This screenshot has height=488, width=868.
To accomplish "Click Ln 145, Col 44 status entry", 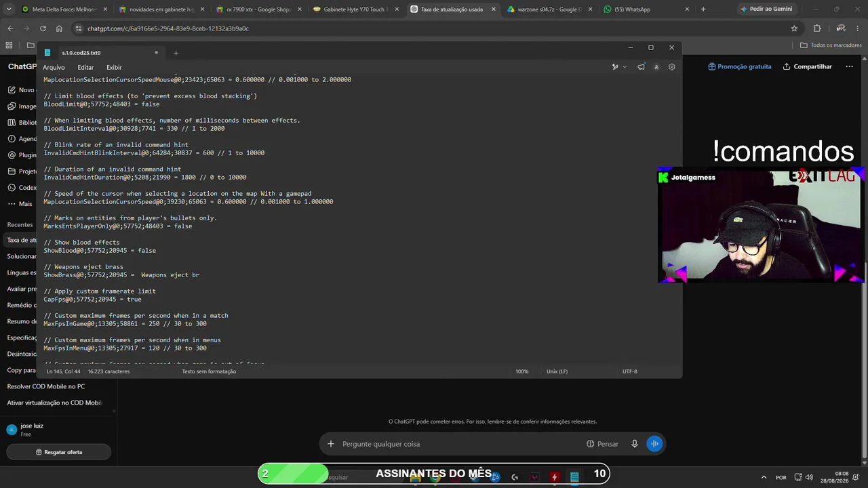I will point(63,371).
